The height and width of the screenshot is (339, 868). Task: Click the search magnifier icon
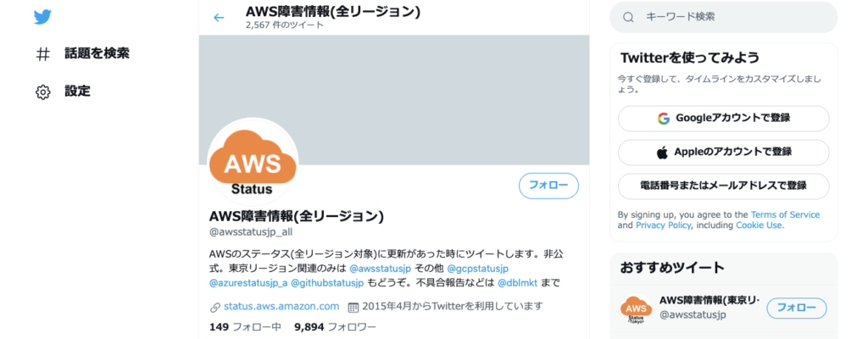pos(628,17)
